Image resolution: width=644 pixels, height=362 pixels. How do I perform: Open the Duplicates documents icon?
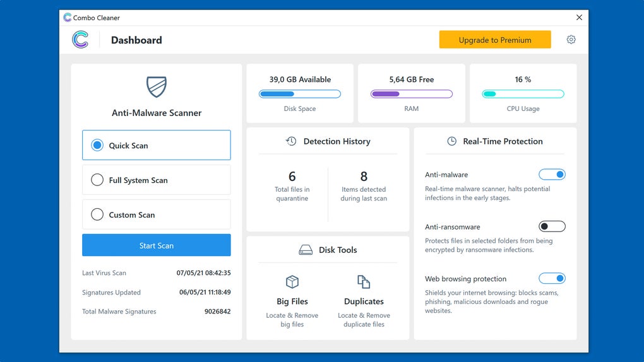click(364, 282)
